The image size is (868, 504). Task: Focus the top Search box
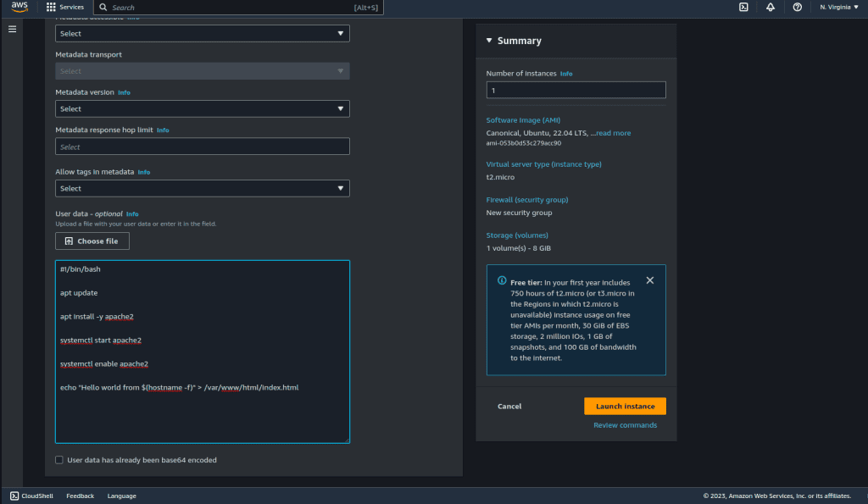(x=238, y=7)
